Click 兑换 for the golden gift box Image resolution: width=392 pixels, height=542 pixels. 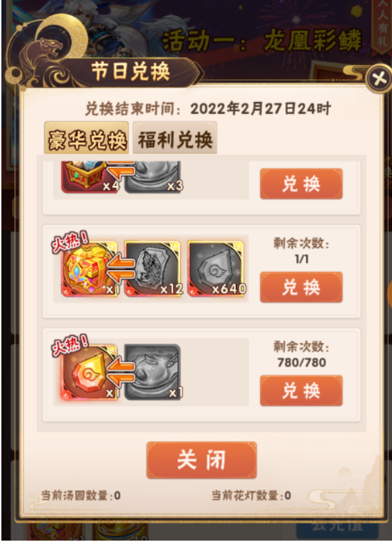(301, 287)
